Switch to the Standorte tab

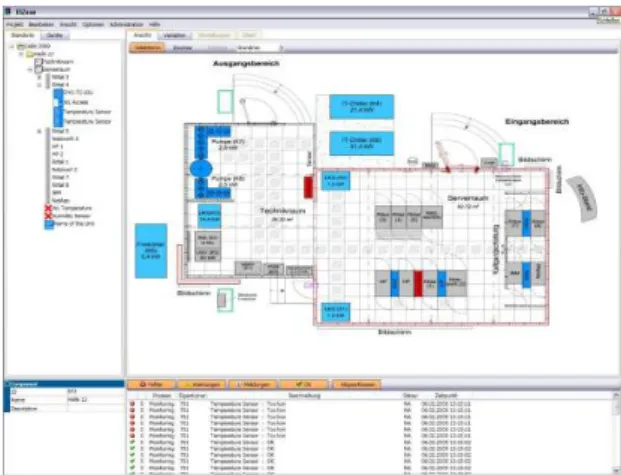23,35
